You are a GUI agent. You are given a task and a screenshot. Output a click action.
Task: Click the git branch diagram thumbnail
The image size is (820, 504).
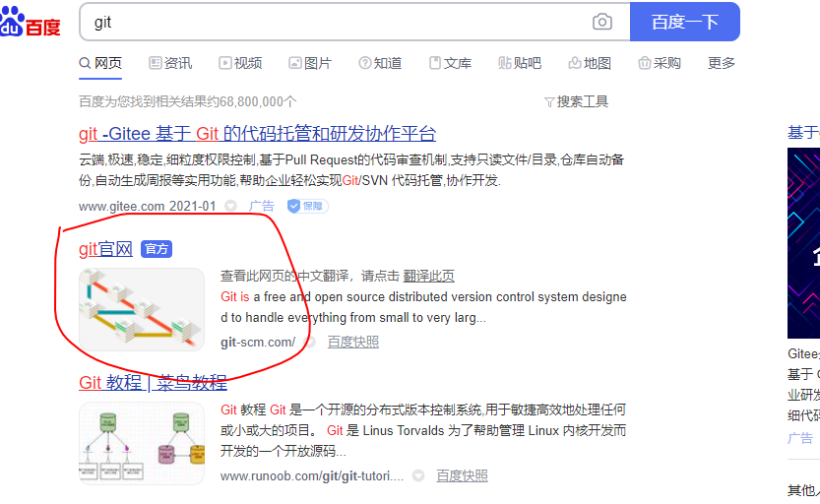pos(141,309)
